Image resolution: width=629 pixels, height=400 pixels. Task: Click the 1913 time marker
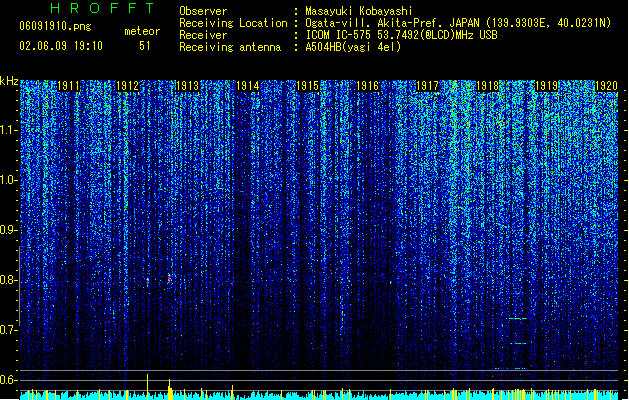pyautogui.click(x=188, y=86)
